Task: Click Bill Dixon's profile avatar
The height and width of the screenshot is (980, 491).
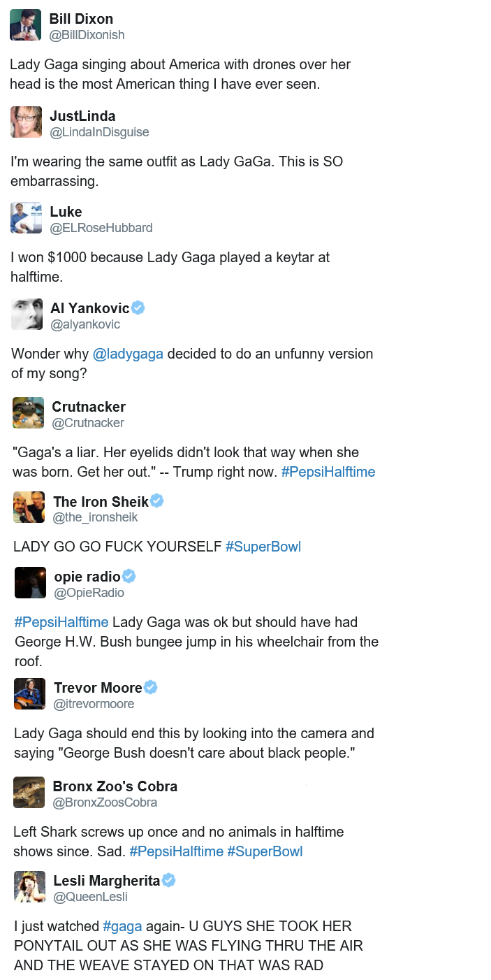Action: (x=25, y=25)
